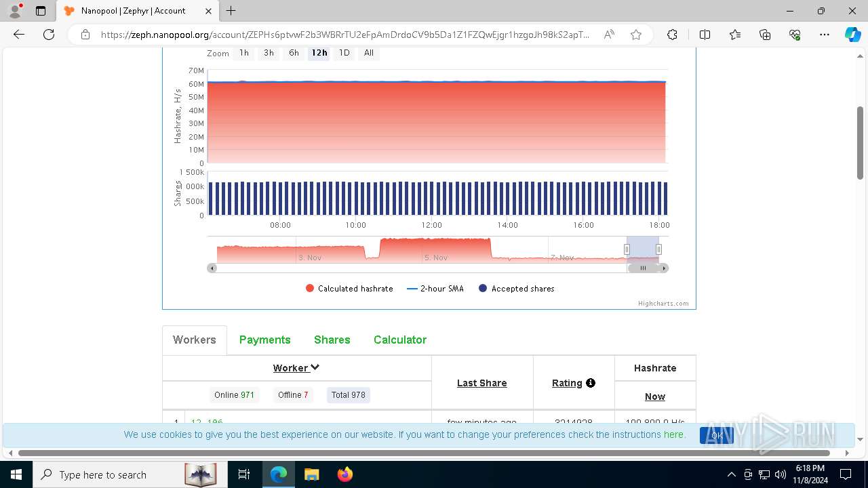Click the navigator scroll right arrow
The height and width of the screenshot is (488, 868).
click(665, 268)
